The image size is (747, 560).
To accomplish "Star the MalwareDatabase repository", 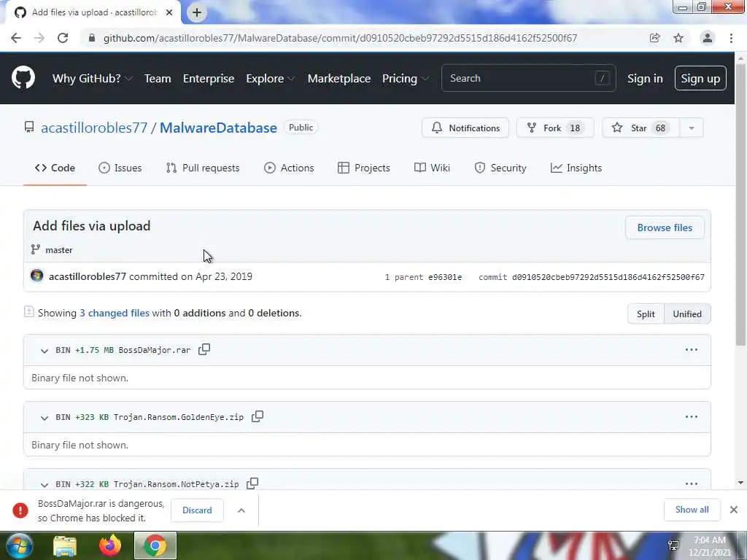I will pos(641,128).
